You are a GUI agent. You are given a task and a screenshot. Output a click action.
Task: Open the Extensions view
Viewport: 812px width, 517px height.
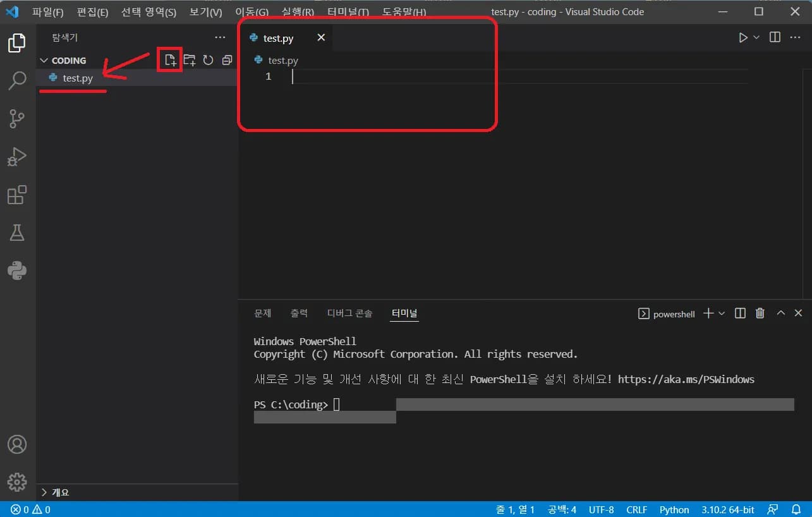coord(17,195)
